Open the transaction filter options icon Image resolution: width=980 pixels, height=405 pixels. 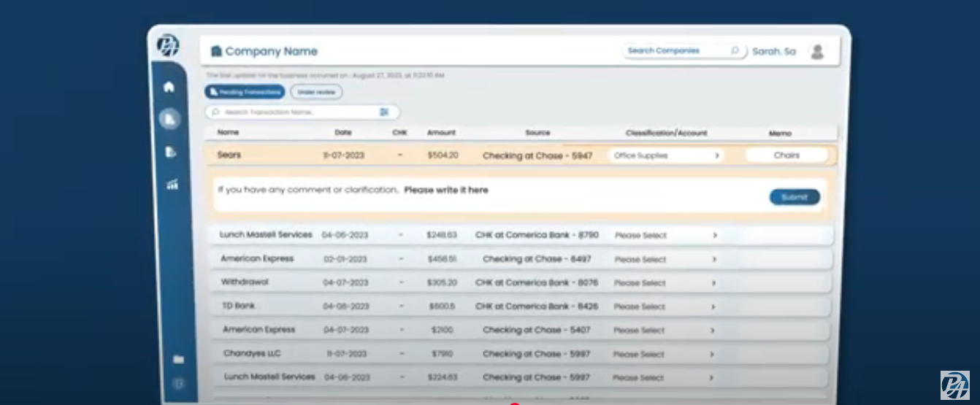coord(384,112)
